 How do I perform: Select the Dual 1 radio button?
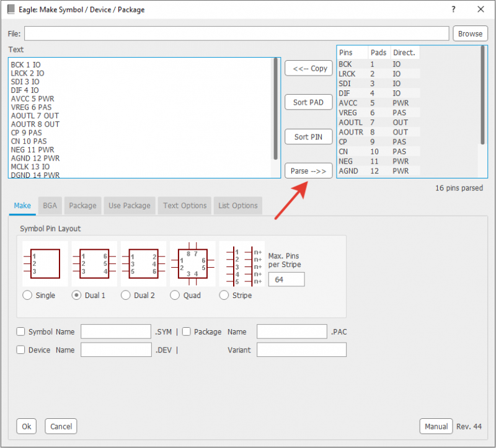coord(76,296)
